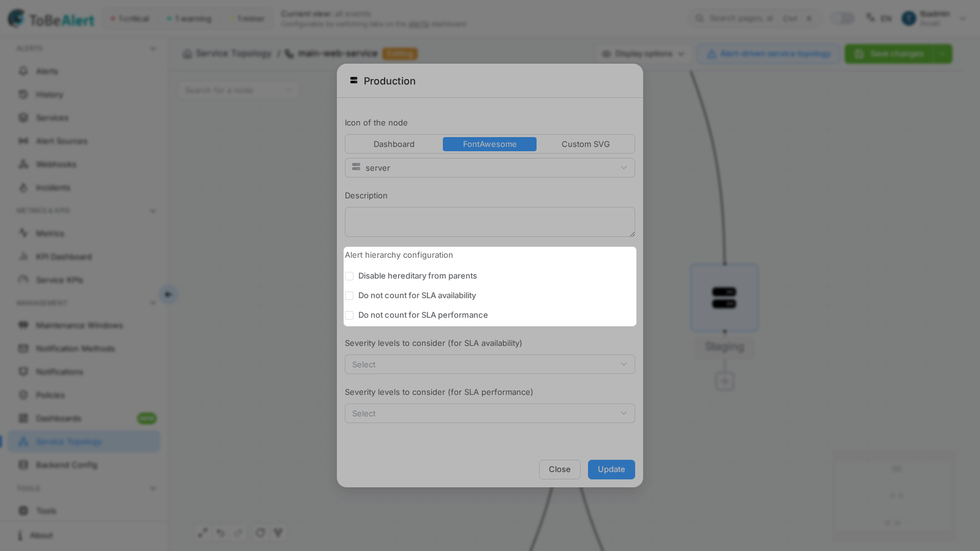Click the Staging server node icon
Image resolution: width=980 pixels, height=551 pixels.
[x=725, y=298]
